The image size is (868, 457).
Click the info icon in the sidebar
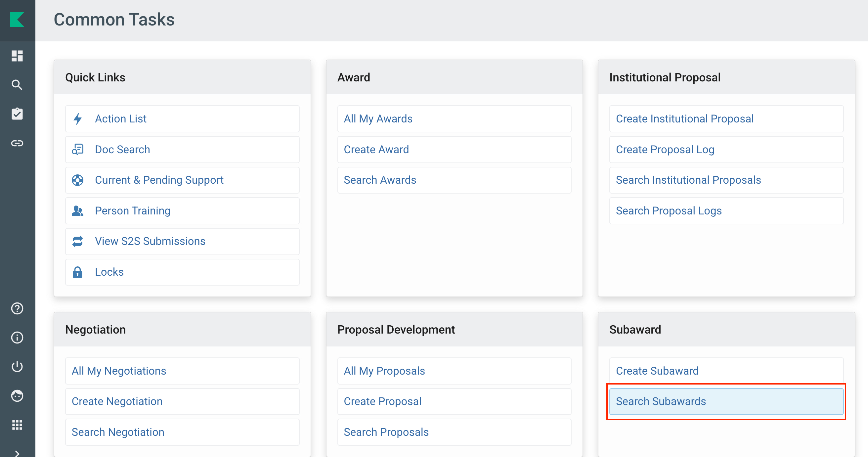pos(17,338)
